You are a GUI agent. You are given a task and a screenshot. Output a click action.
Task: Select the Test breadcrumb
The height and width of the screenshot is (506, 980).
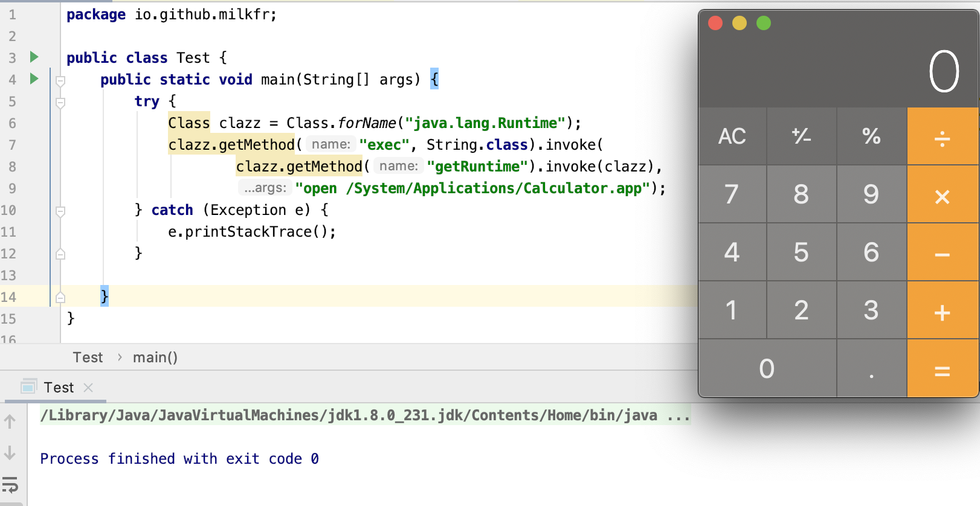click(88, 357)
